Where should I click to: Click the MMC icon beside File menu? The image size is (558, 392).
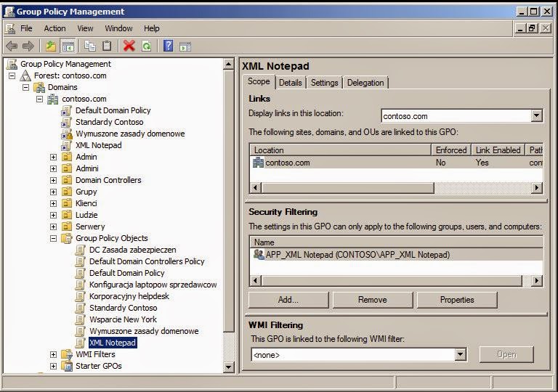10,28
